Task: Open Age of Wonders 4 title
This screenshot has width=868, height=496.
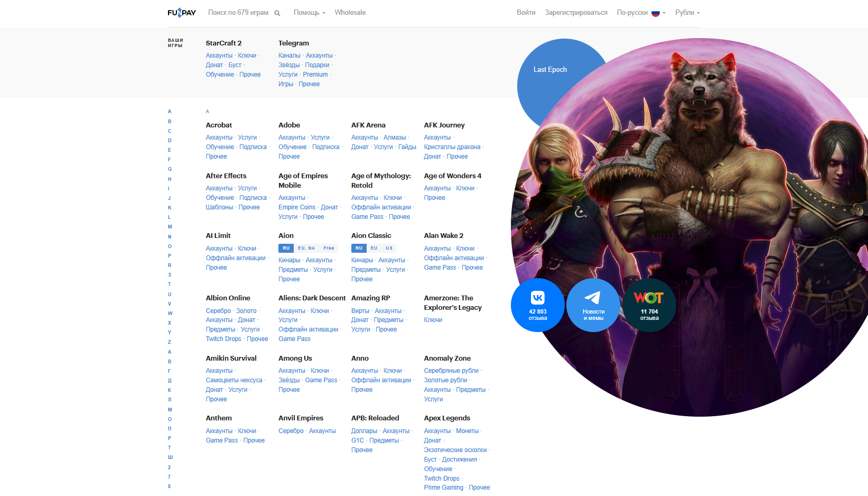Action: [453, 176]
